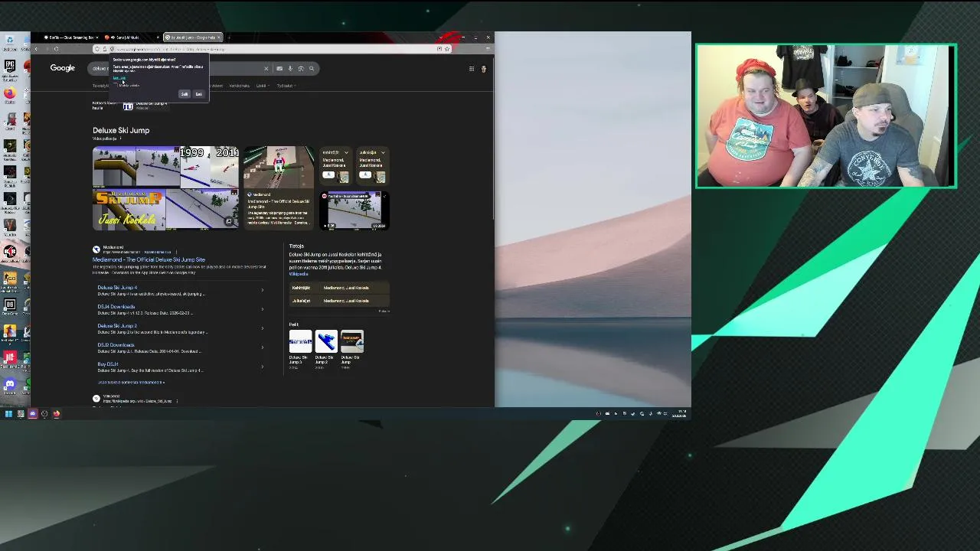This screenshot has height=551, width=980.
Task: Open more options for Mediamond result
Action: (x=176, y=252)
